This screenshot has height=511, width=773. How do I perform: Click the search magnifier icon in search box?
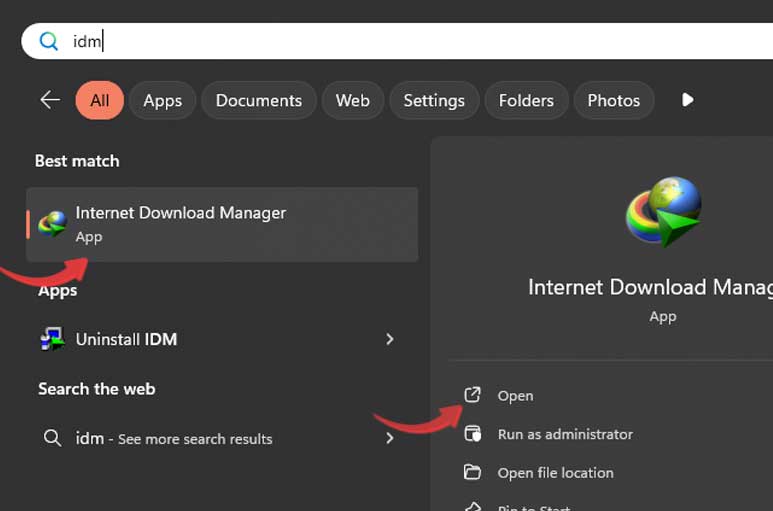[x=48, y=41]
